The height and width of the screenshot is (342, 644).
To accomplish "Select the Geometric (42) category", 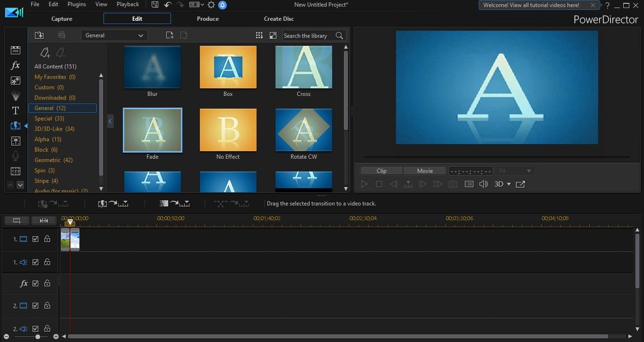I will click(x=53, y=160).
